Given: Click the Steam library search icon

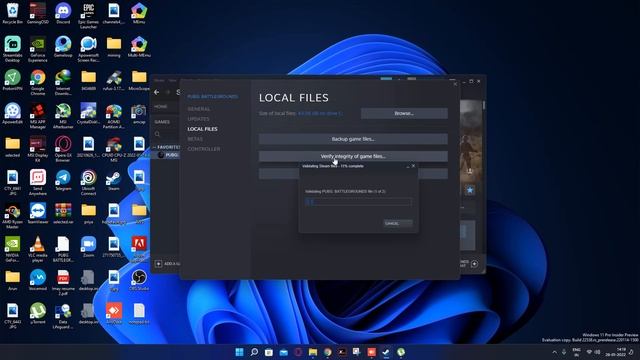Looking at the screenshot, I should coord(158,134).
